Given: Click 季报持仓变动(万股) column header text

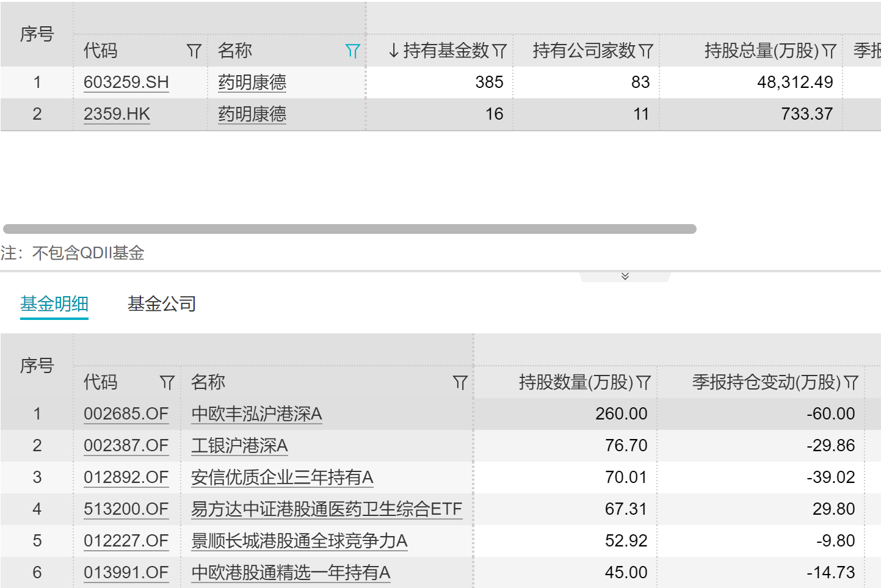Looking at the screenshot, I should point(767,382).
